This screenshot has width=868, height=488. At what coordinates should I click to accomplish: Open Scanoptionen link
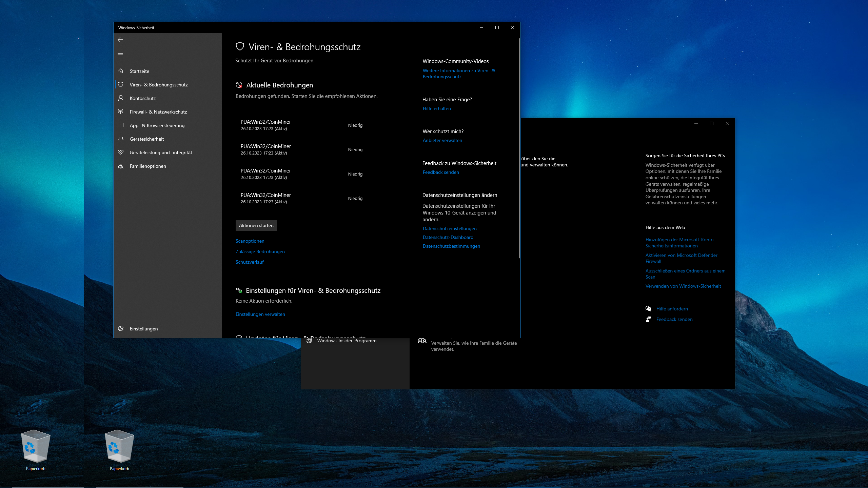point(250,241)
